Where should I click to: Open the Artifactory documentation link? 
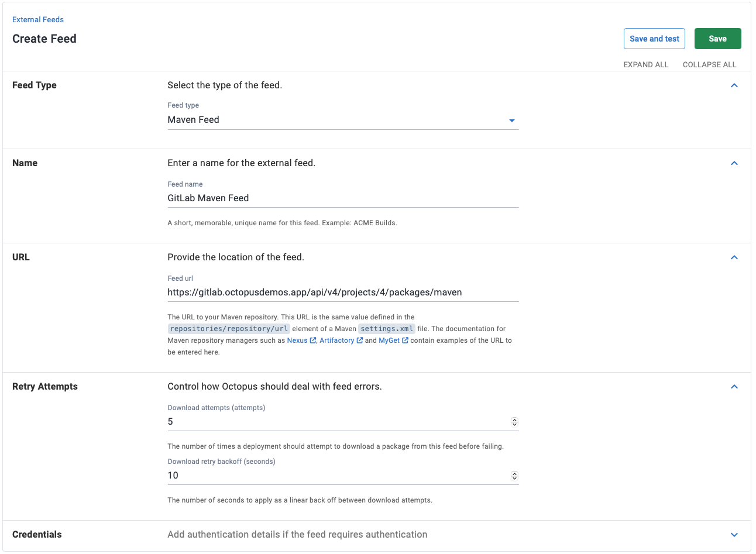coord(336,340)
